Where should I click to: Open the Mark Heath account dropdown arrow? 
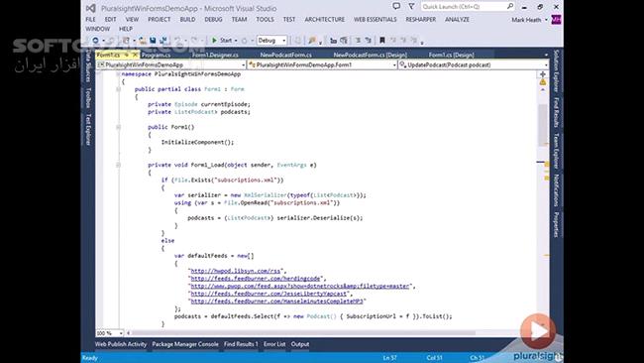[x=546, y=20]
